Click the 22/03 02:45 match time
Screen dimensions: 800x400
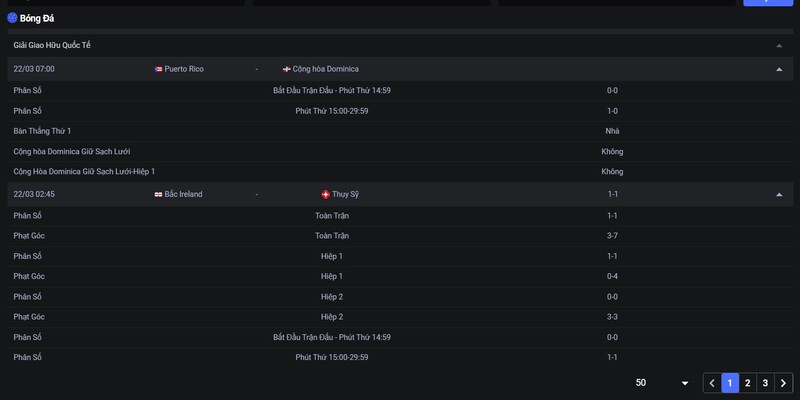tap(34, 194)
